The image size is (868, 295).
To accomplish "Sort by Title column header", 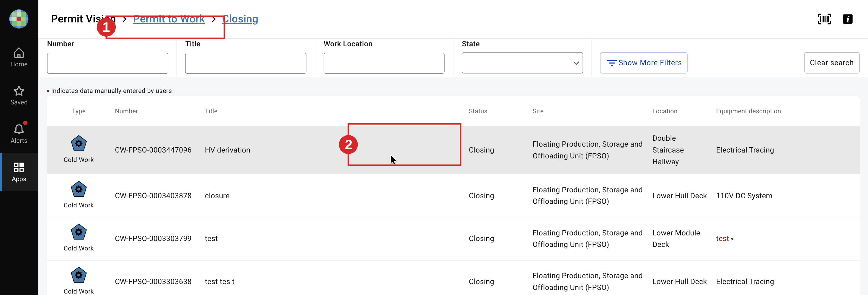I will coord(211,111).
